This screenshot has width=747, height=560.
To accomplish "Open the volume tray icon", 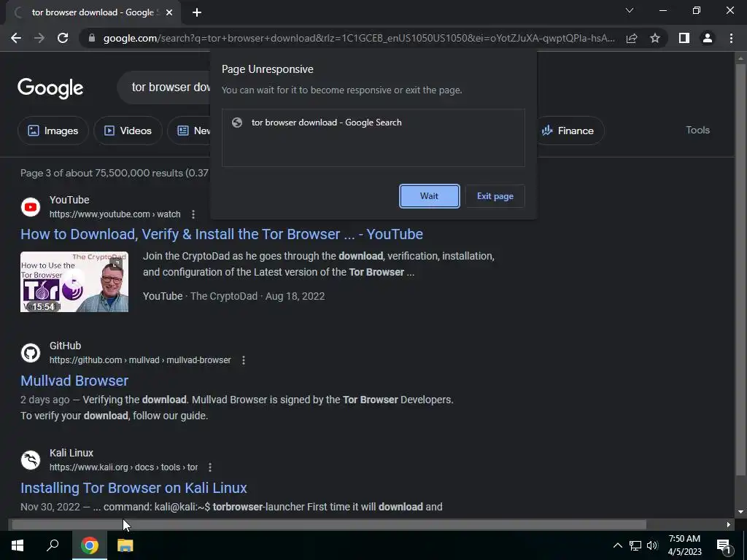I will pos(652,545).
